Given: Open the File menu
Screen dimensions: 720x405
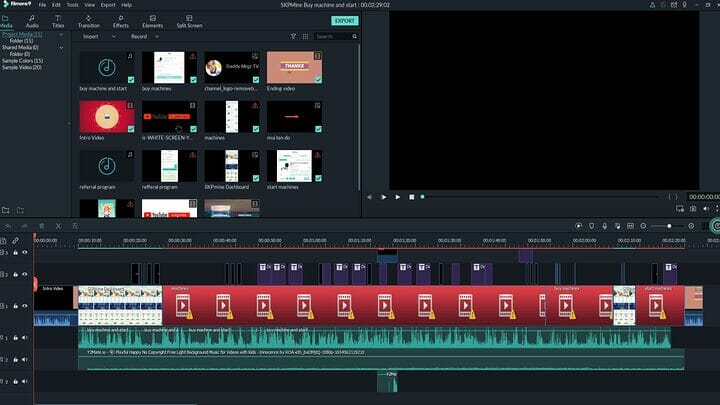Looking at the screenshot, I should point(42,5).
